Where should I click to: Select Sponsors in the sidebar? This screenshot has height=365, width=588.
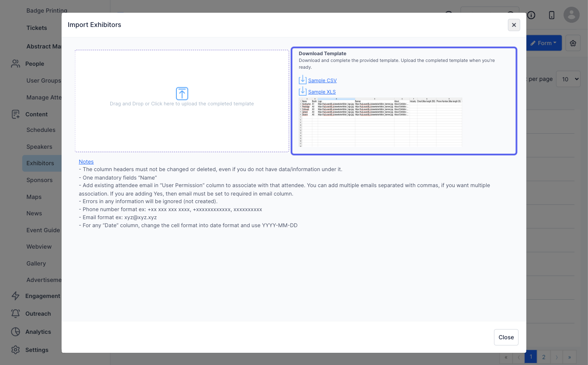coord(40,180)
